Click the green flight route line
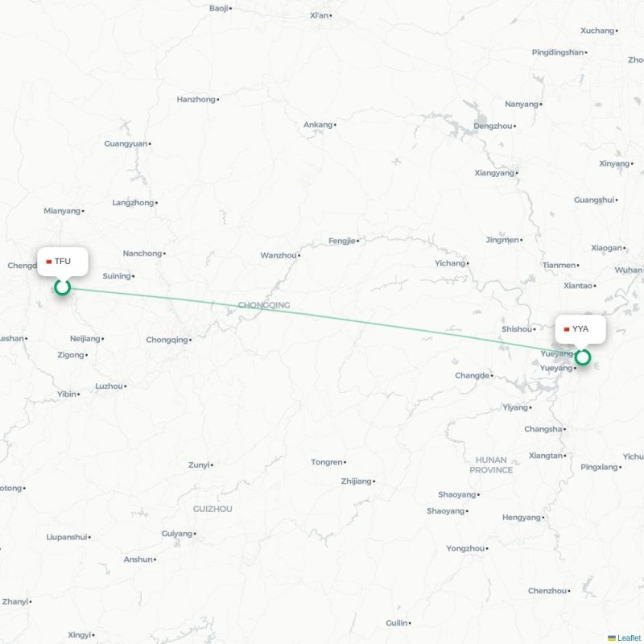 click(323, 323)
